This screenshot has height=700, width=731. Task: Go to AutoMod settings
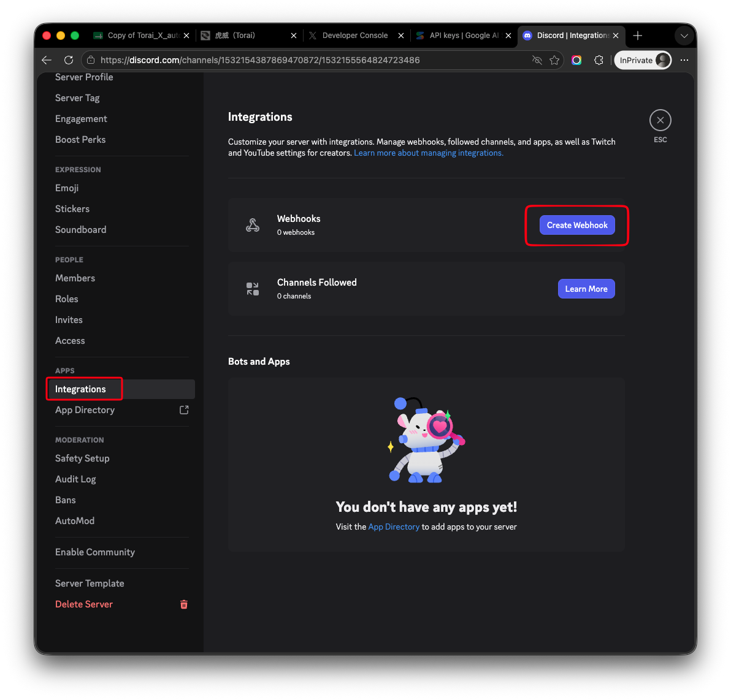click(x=75, y=521)
